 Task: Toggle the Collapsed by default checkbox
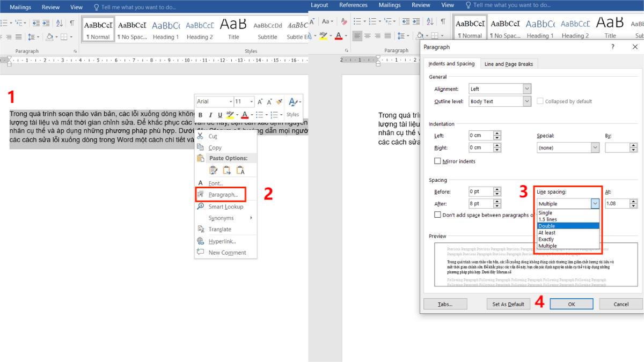540,101
